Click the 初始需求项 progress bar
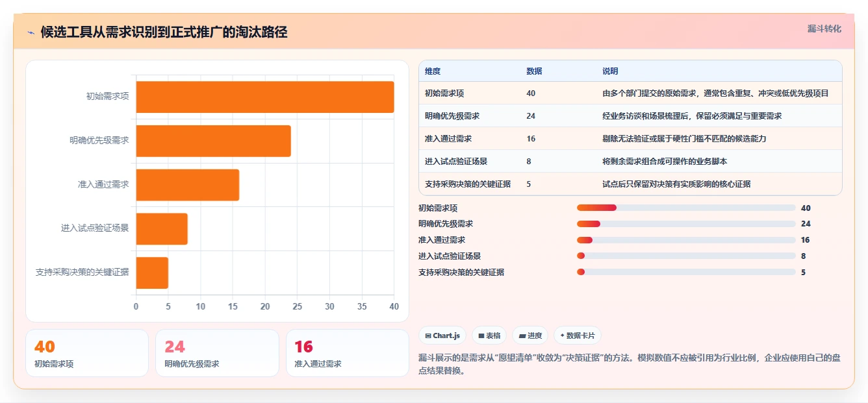The height and width of the screenshot is (403, 868). (686, 208)
